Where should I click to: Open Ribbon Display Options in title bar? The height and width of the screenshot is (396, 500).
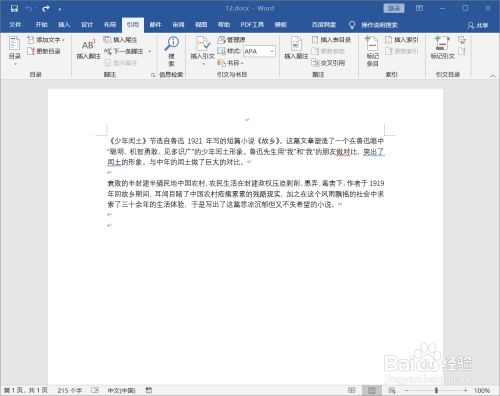419,8
